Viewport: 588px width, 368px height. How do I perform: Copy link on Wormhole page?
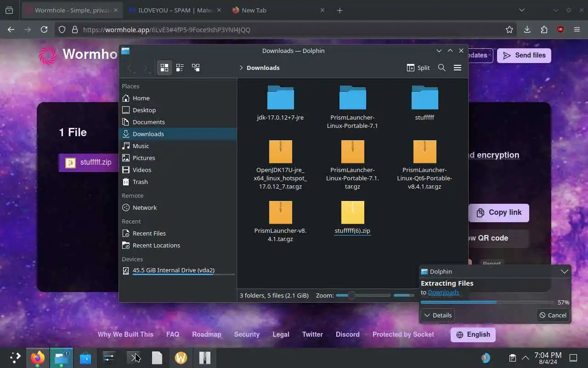point(498,213)
